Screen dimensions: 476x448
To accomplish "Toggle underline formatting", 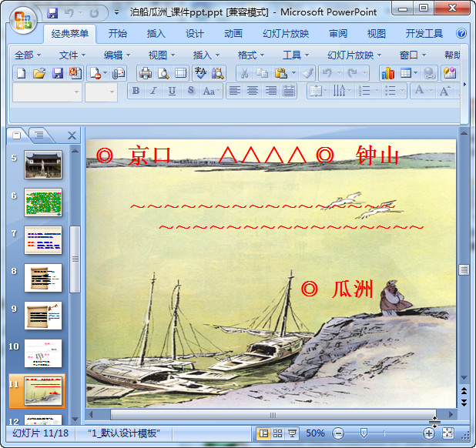I will [x=172, y=90].
